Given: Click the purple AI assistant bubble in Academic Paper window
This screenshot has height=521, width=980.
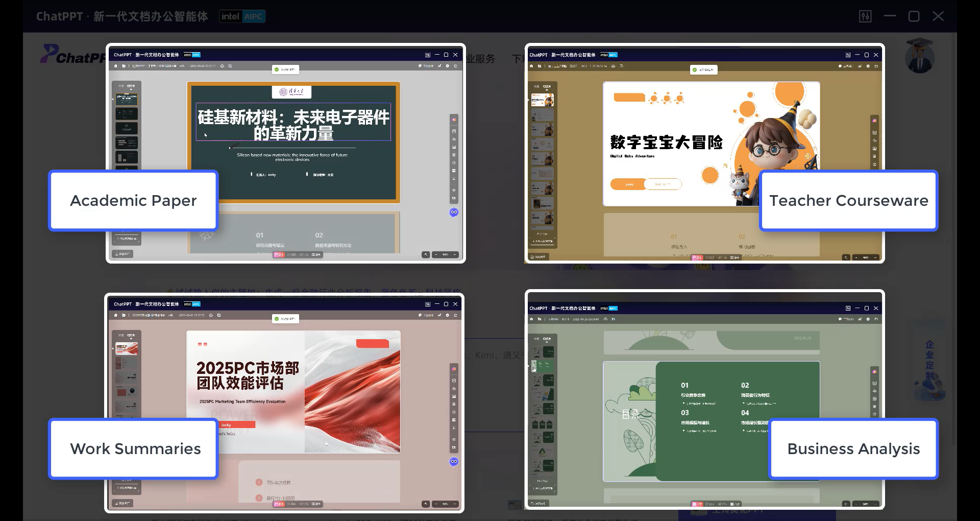Looking at the screenshot, I should pos(454,212).
